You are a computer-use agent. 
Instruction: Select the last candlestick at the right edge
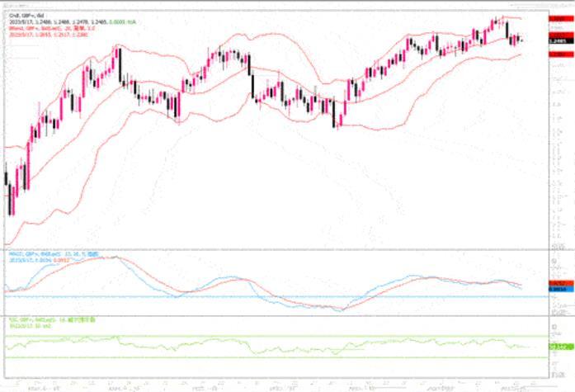521,40
